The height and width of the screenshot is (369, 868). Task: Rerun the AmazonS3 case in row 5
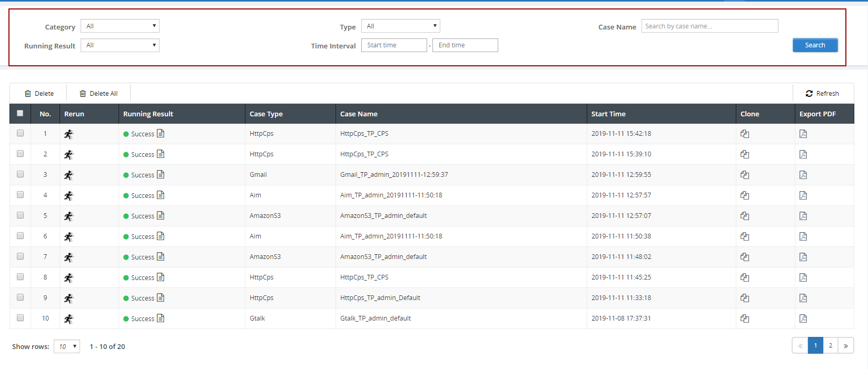(x=69, y=216)
